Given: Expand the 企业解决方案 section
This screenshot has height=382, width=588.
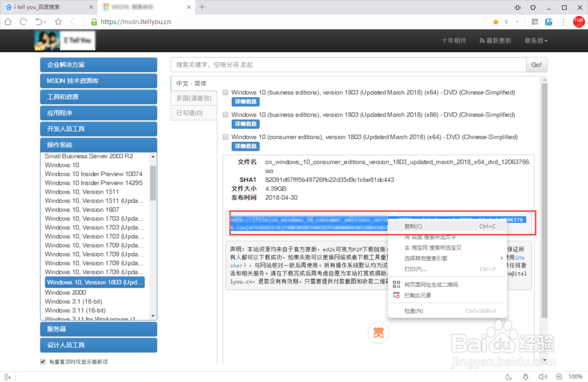Looking at the screenshot, I should coord(99,65).
